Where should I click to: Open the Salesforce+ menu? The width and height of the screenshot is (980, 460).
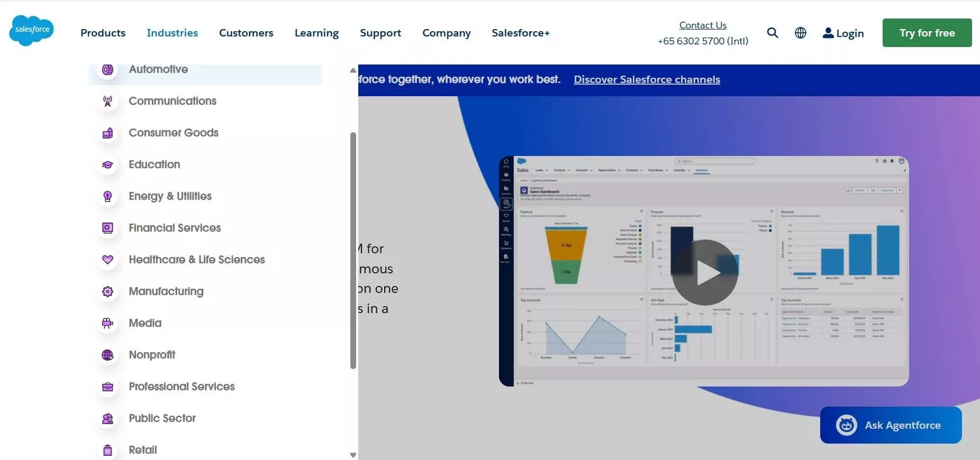[521, 33]
